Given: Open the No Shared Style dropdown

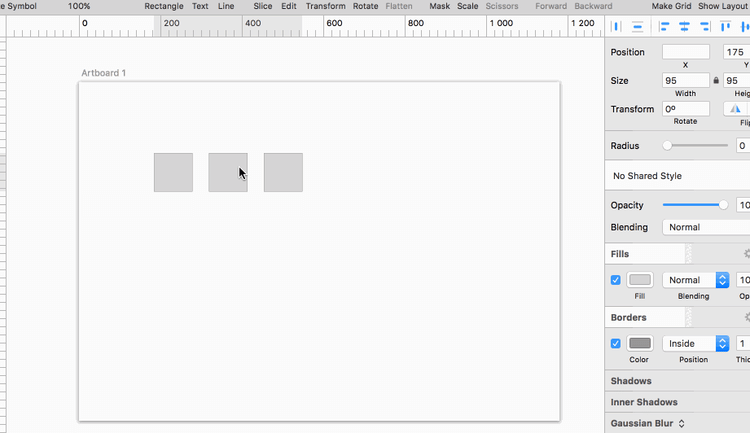Looking at the screenshot, I should click(x=680, y=176).
